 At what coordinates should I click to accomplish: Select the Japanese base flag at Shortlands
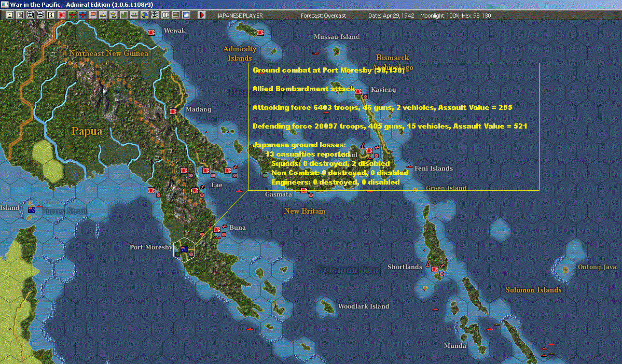tap(435, 269)
